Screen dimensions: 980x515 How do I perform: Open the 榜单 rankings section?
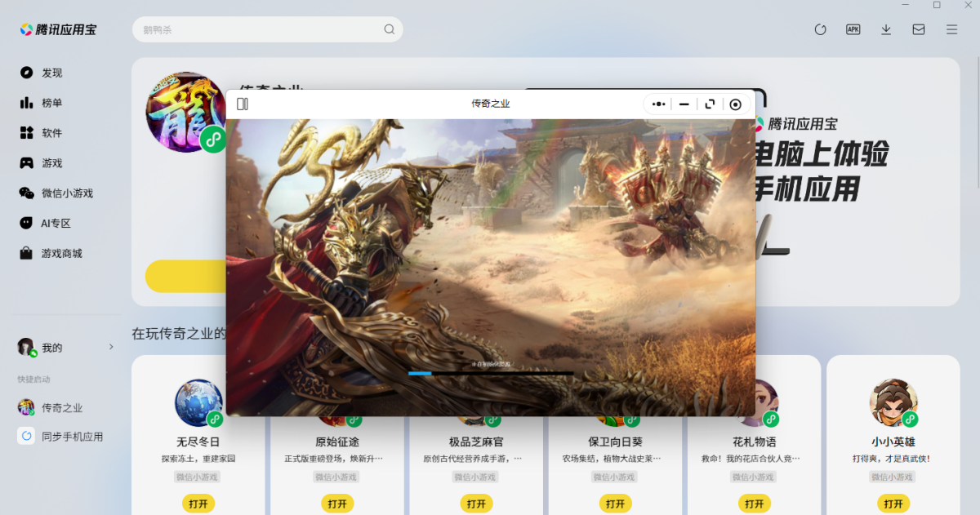(51, 103)
